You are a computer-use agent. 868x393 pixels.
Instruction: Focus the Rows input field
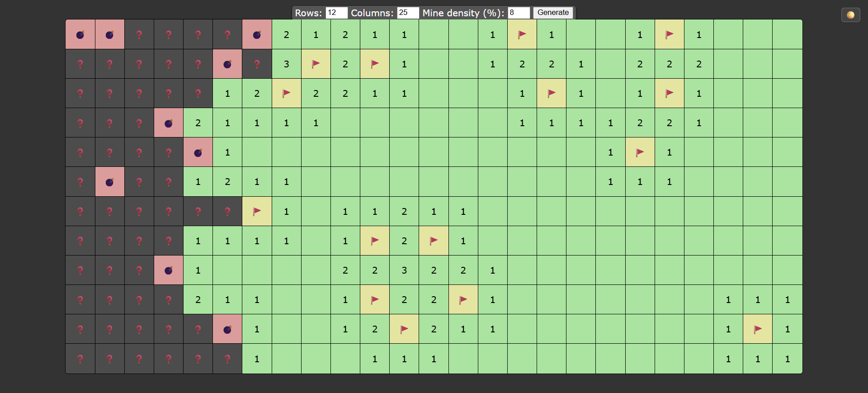tap(336, 13)
